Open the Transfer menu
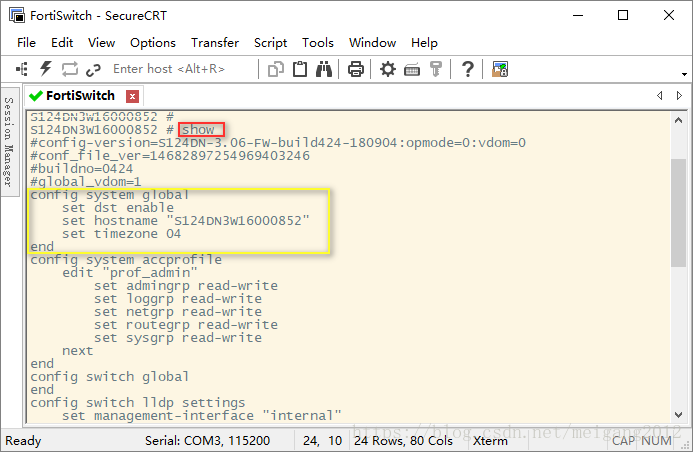 coord(215,43)
